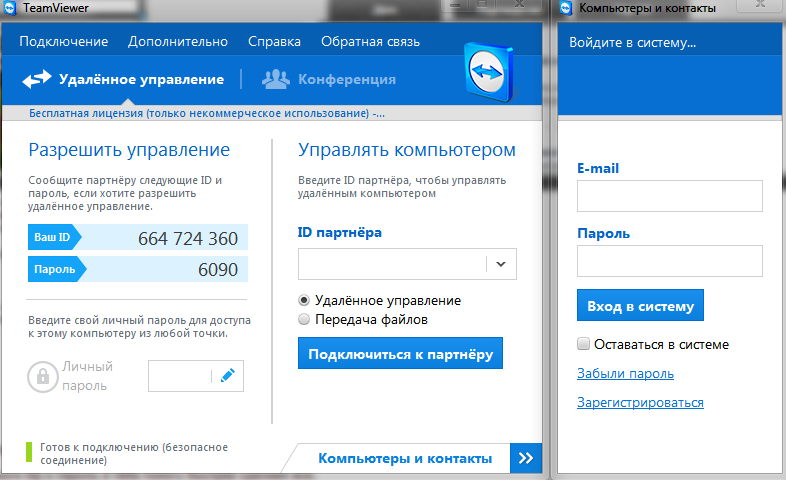The height and width of the screenshot is (480, 786).
Task: Click TeamViewer title bar app icon
Action: click(10, 8)
